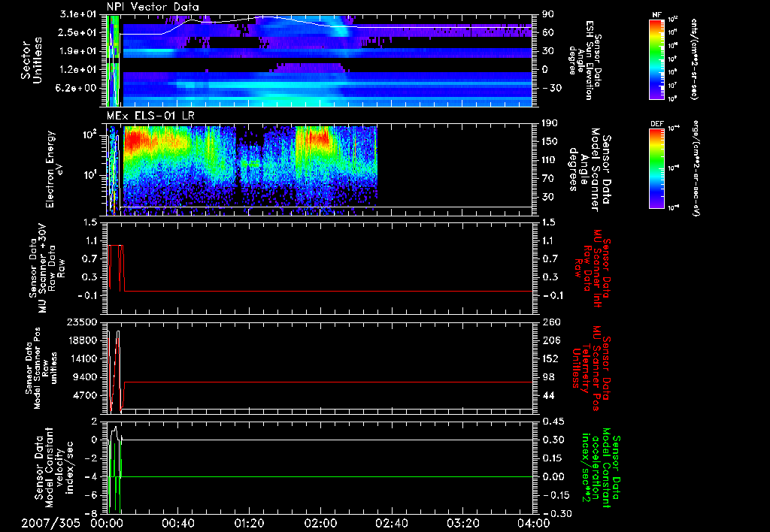Click the 4700 scanner position tick label
The image size is (770, 532).
point(86,395)
